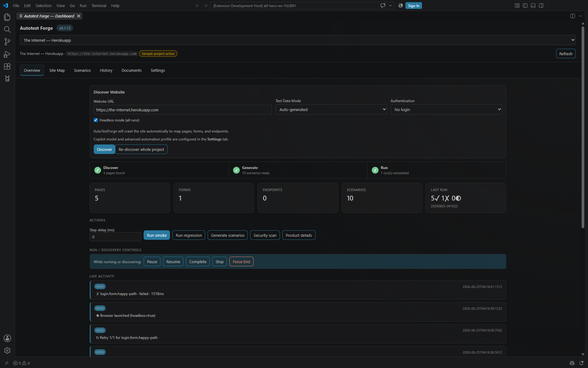Click the dashboard vertical scrollbar thumb

583,127
